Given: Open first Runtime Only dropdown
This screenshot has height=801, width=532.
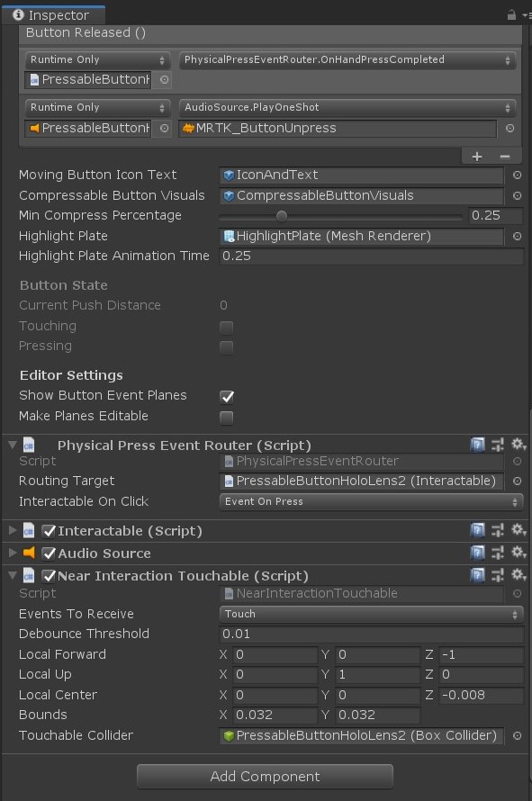Looking at the screenshot, I should click(x=97, y=59).
